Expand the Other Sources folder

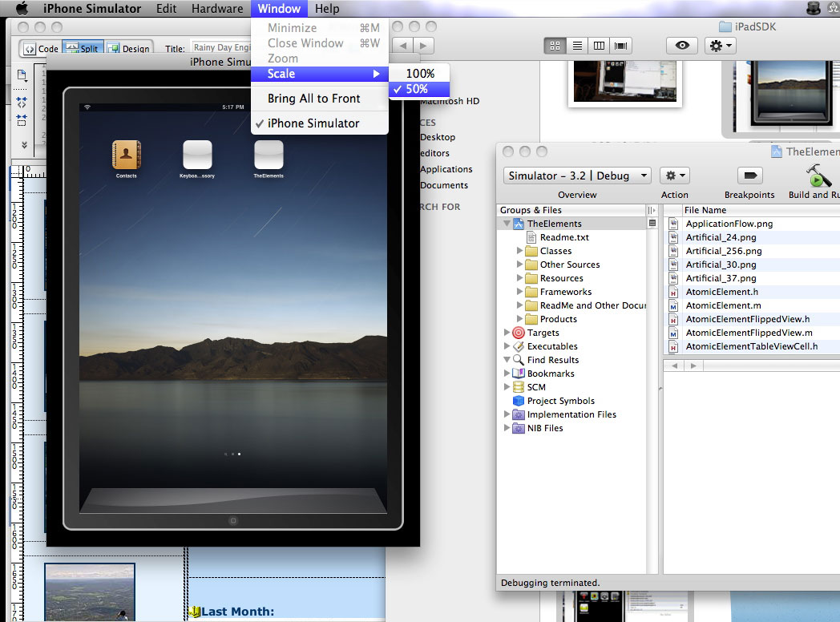coord(519,265)
